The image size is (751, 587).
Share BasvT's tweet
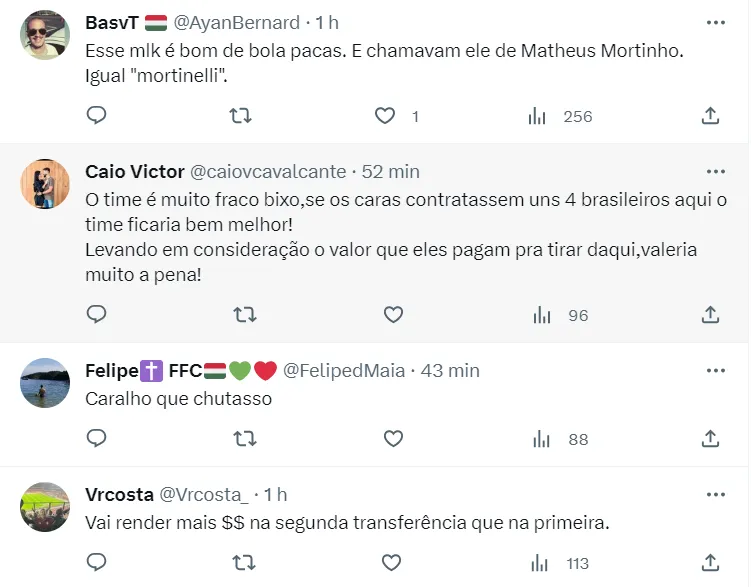click(710, 116)
